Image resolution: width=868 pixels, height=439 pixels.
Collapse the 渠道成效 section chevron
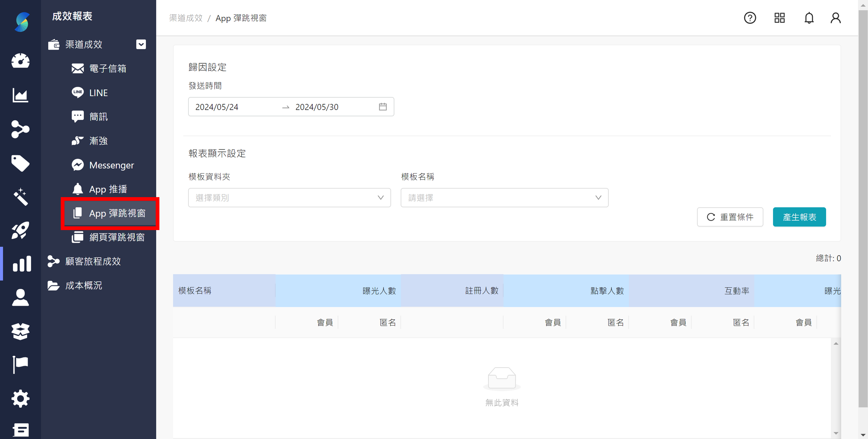141,44
